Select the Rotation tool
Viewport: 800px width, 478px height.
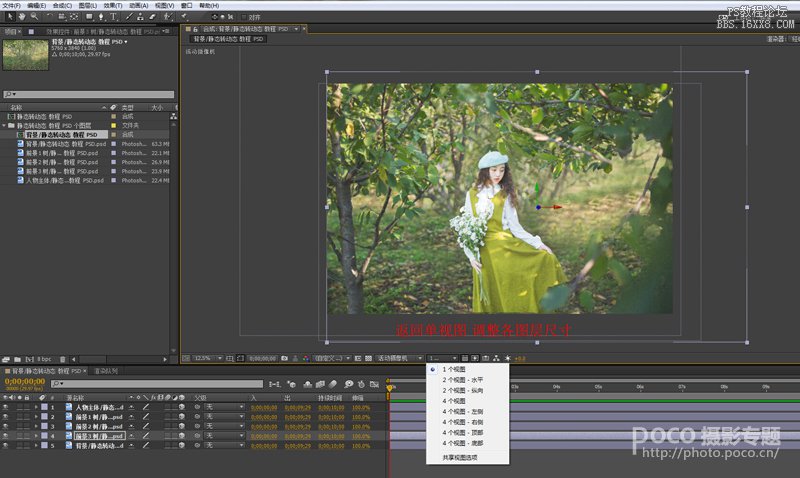coord(49,17)
